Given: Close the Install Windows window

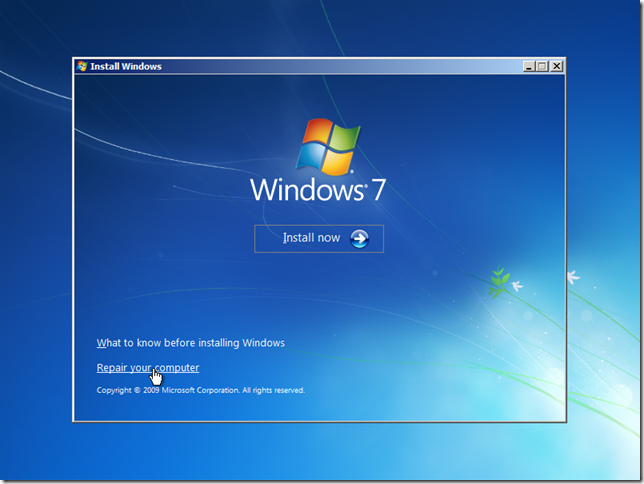Looking at the screenshot, I should click(557, 66).
